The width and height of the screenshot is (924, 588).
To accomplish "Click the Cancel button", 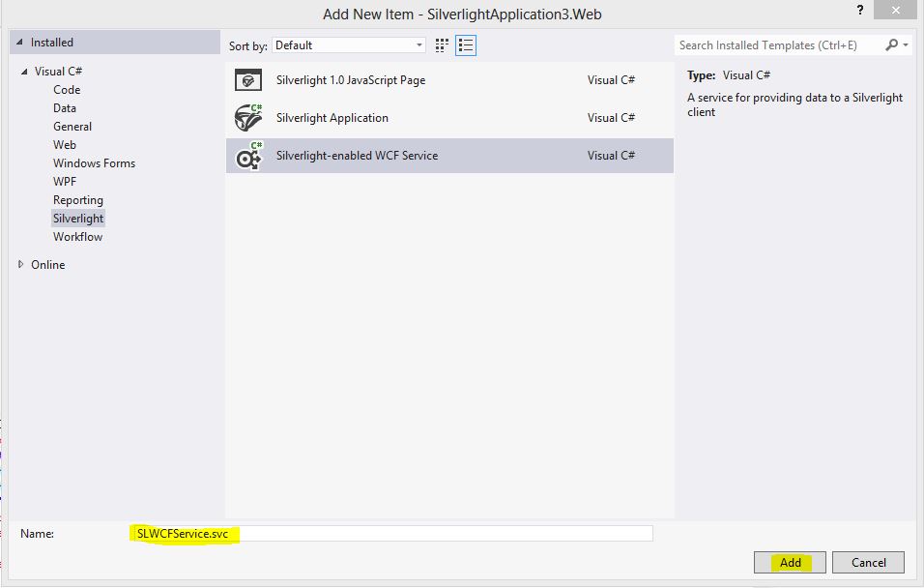I will click(x=868, y=562).
